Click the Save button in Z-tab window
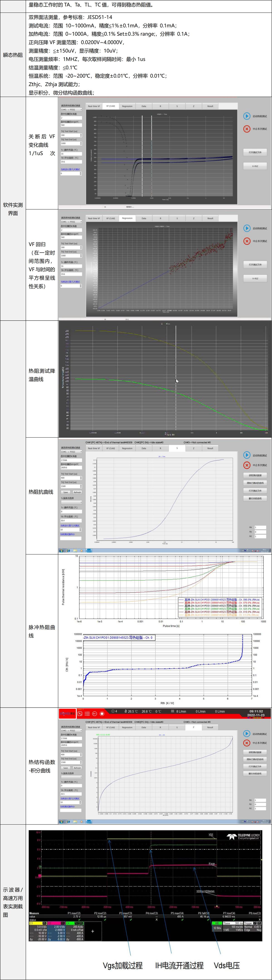This screenshot has height=980, width=272. pos(66,768)
